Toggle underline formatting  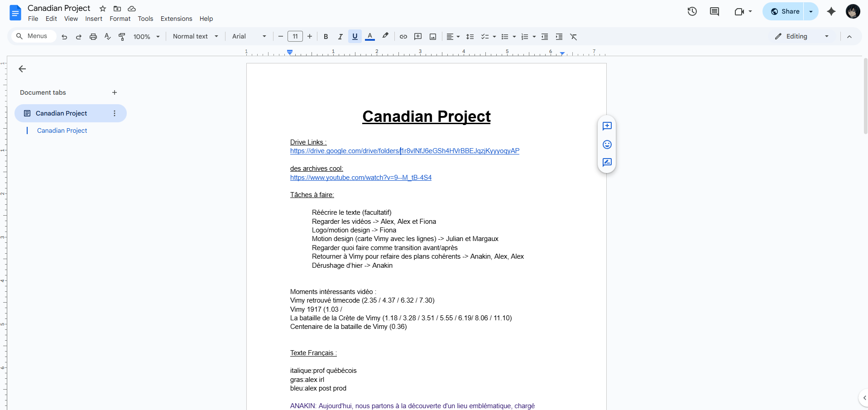pyautogui.click(x=355, y=37)
